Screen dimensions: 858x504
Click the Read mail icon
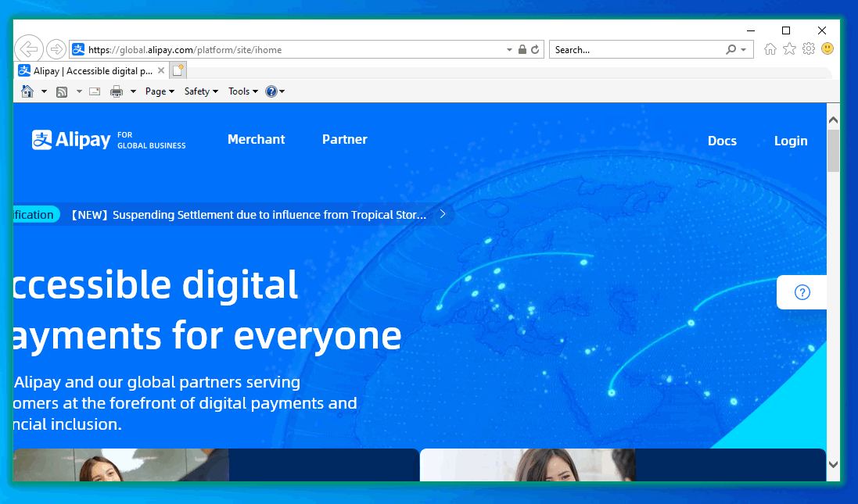95,91
